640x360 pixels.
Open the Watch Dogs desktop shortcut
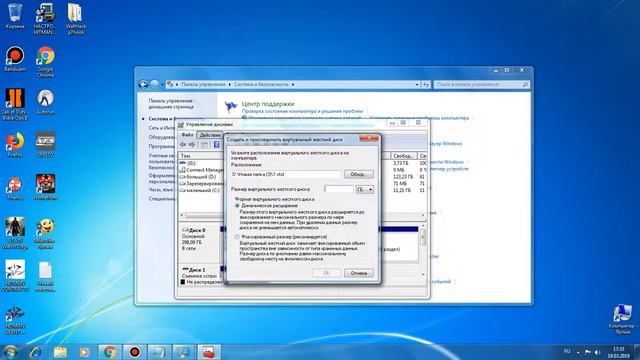pyautogui.click(x=15, y=233)
